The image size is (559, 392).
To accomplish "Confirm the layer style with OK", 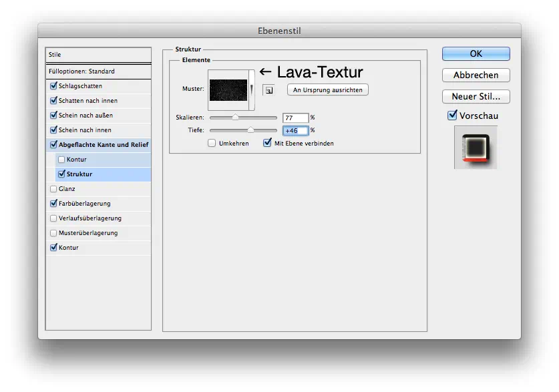I will (x=476, y=53).
